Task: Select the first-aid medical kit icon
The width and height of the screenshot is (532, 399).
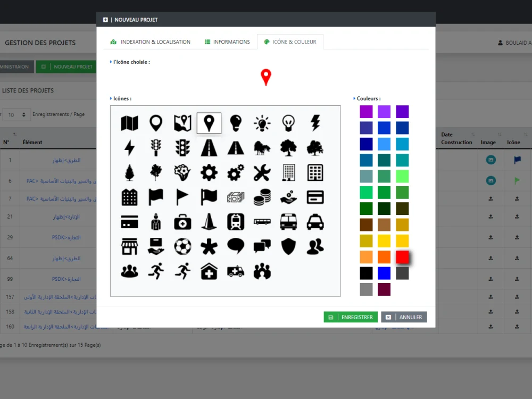Action: pyautogui.click(x=182, y=222)
